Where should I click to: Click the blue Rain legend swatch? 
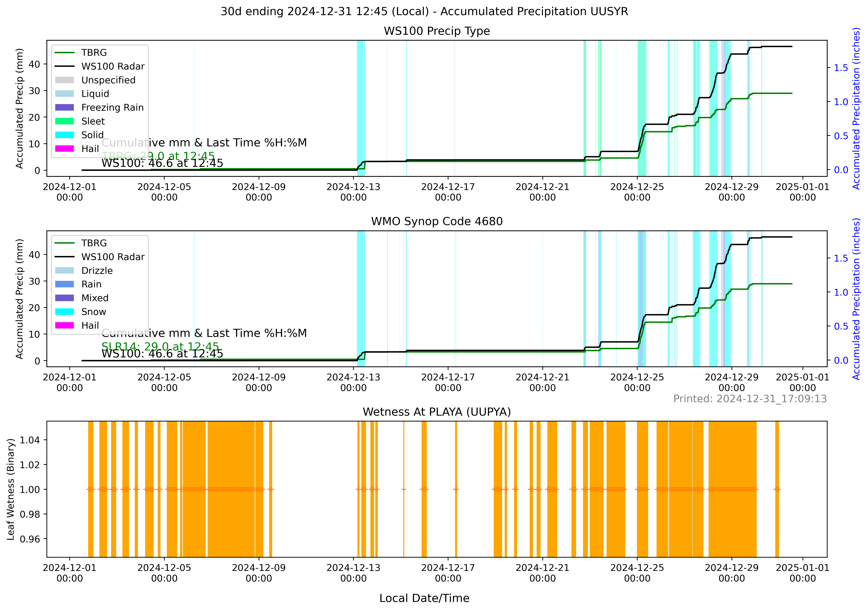click(64, 284)
